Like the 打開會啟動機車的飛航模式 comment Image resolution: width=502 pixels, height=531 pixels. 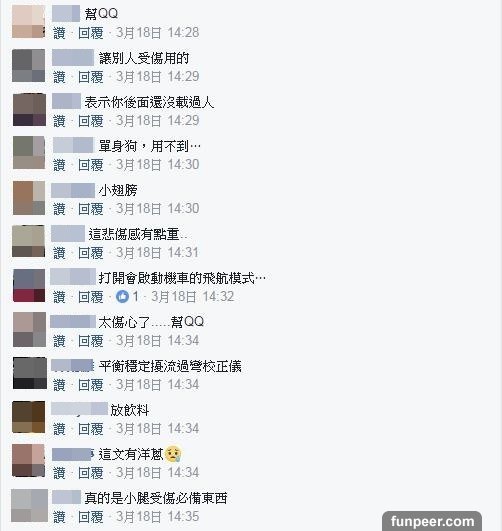(x=59, y=297)
